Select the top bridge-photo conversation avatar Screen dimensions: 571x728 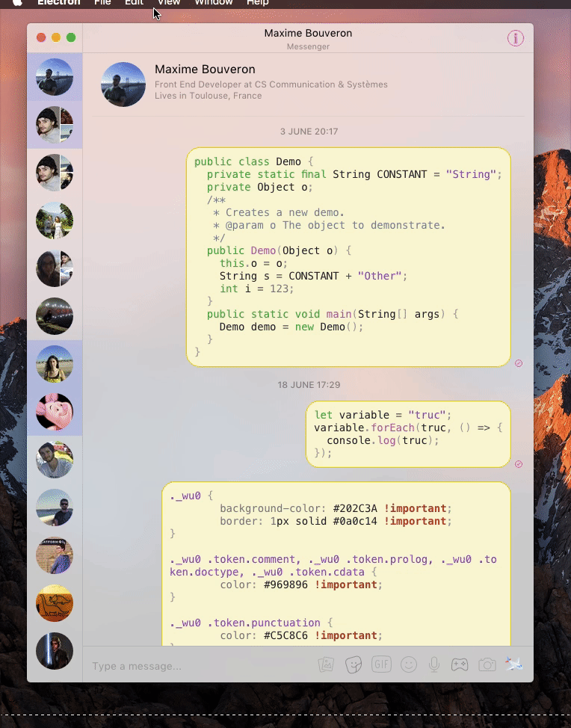point(55,77)
